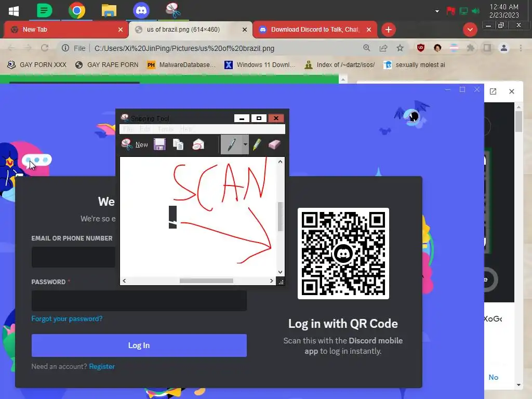
Task: Open the uBlock Origin extension icon
Action: pyautogui.click(x=421, y=48)
